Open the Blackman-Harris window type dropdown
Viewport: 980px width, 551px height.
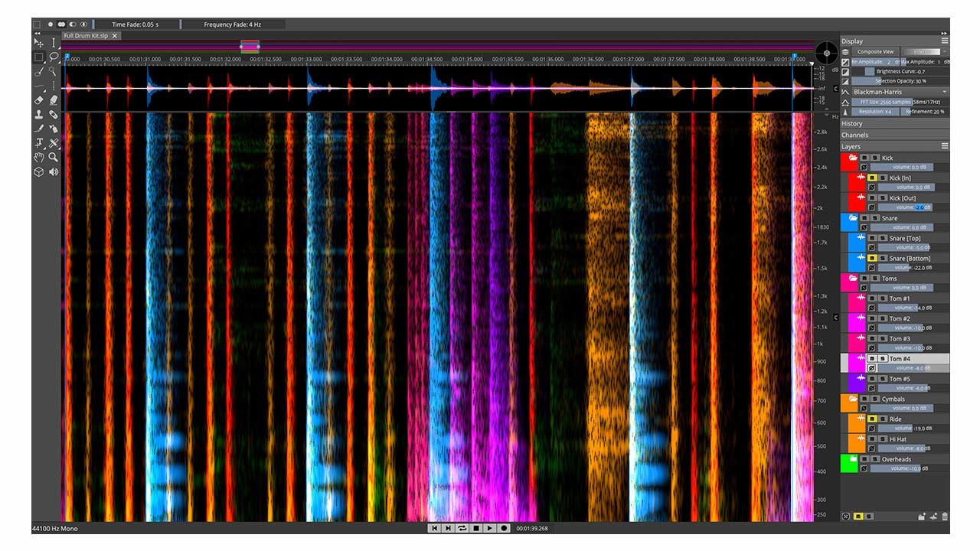pos(900,92)
